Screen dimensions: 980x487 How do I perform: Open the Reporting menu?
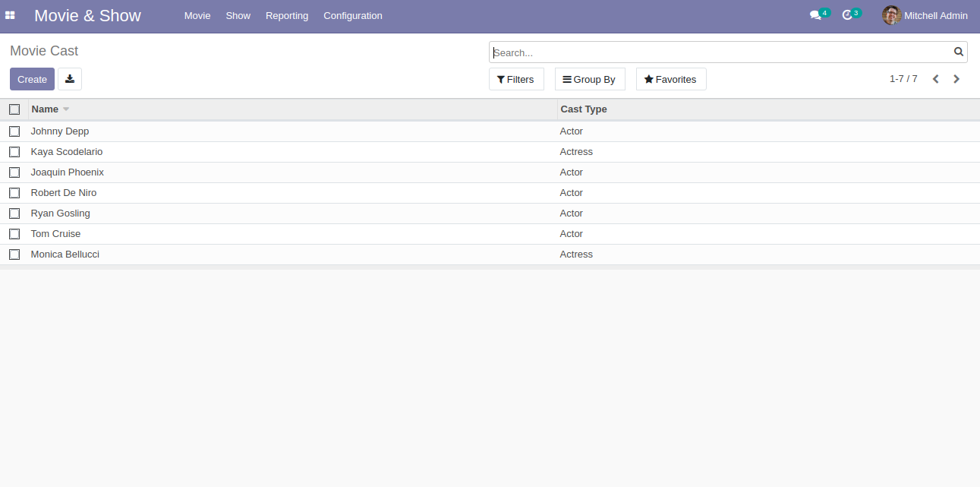point(287,15)
